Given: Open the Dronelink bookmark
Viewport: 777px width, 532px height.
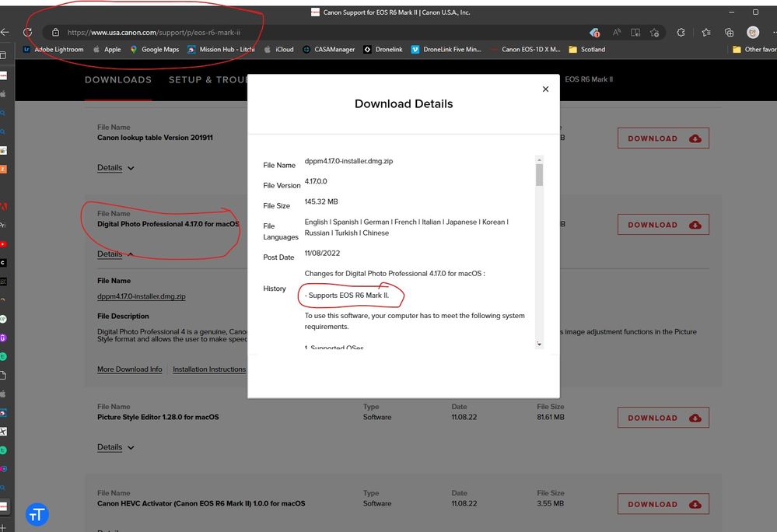Looking at the screenshot, I should (x=382, y=50).
